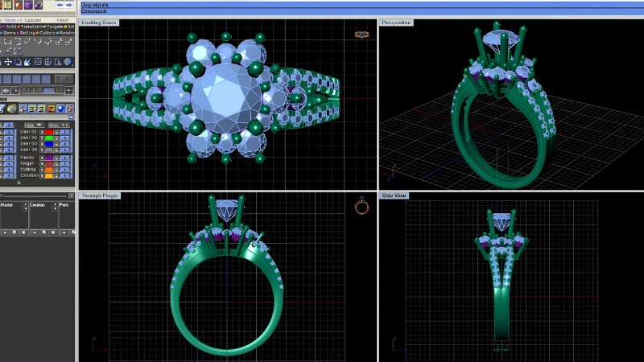Click the array tool icon
The image size is (644, 362).
pyautogui.click(x=38, y=62)
